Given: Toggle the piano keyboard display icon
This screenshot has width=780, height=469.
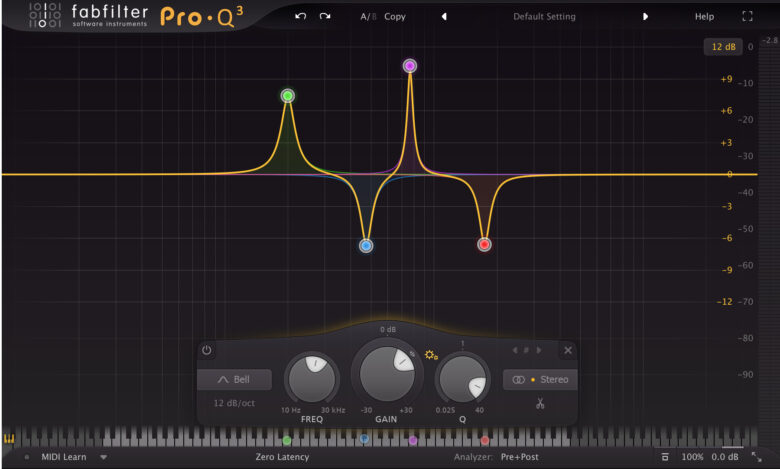Looking at the screenshot, I should [x=9, y=439].
